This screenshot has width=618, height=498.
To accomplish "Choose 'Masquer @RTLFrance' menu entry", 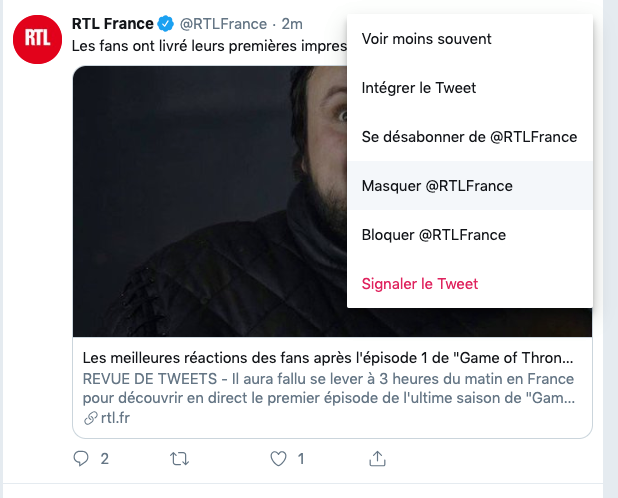I will (470, 186).
